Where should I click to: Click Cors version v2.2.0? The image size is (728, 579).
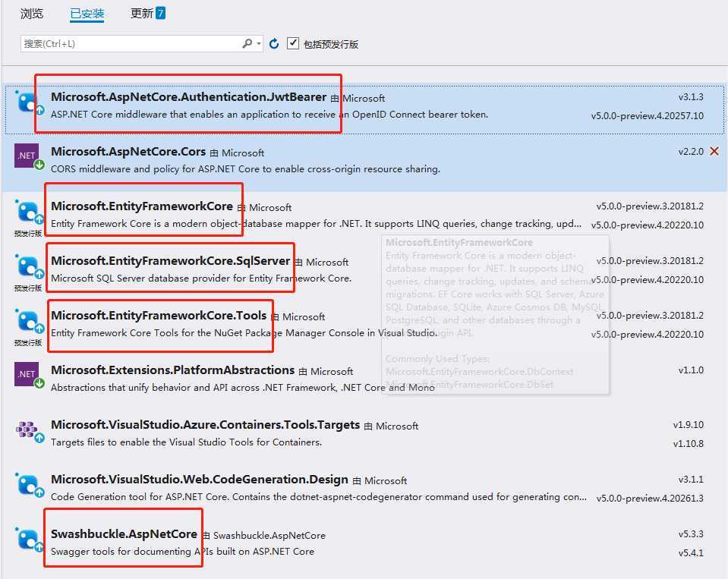click(691, 152)
